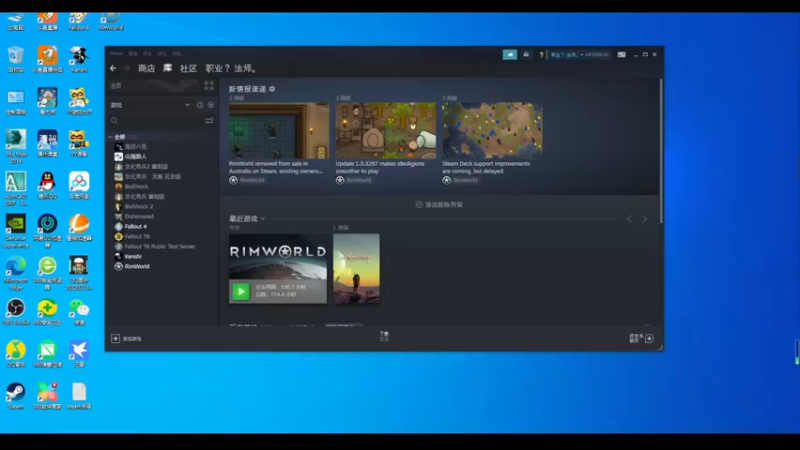
Task: Open the announcements megaphone button
Action: coord(510,55)
